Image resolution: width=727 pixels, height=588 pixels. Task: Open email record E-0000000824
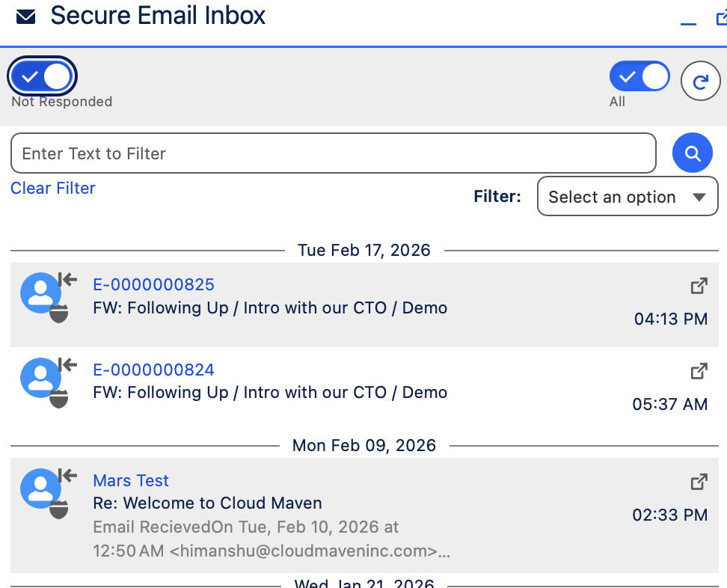[x=153, y=370]
